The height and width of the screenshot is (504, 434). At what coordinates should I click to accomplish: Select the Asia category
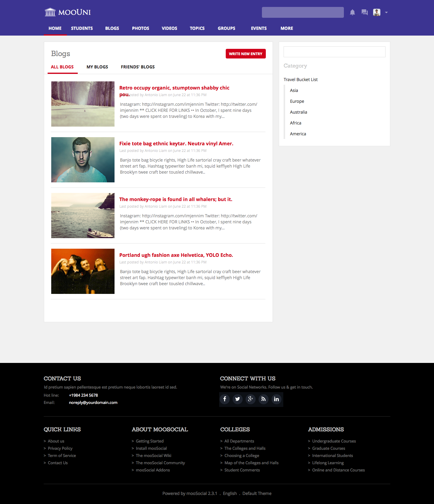pyautogui.click(x=294, y=90)
